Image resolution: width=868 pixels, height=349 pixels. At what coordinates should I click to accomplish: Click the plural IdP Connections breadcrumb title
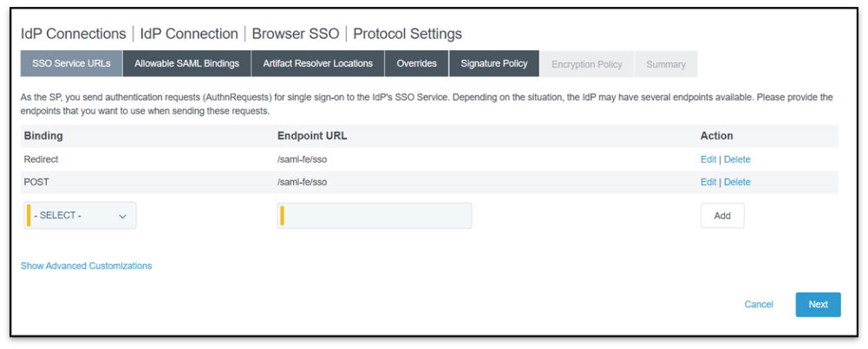(73, 34)
